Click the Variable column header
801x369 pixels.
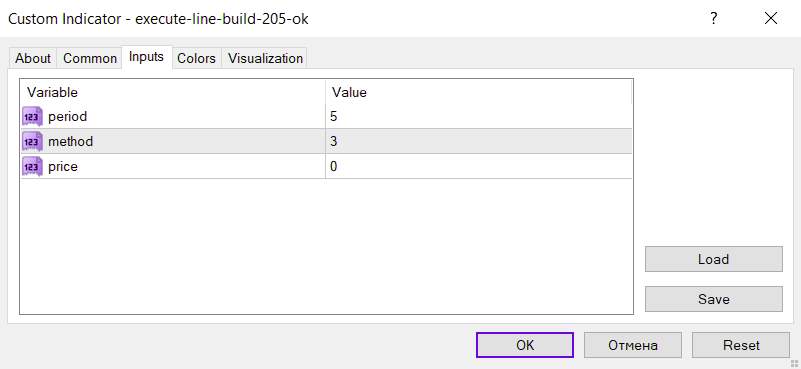[x=173, y=93]
